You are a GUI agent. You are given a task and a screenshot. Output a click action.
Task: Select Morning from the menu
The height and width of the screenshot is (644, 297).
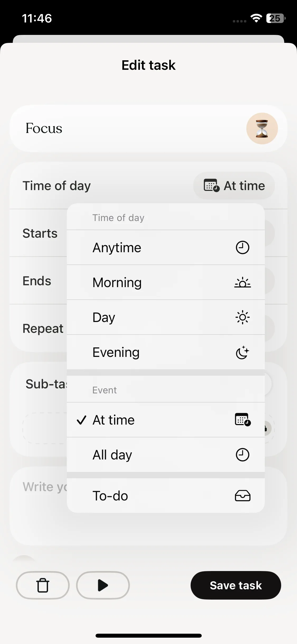(x=117, y=282)
